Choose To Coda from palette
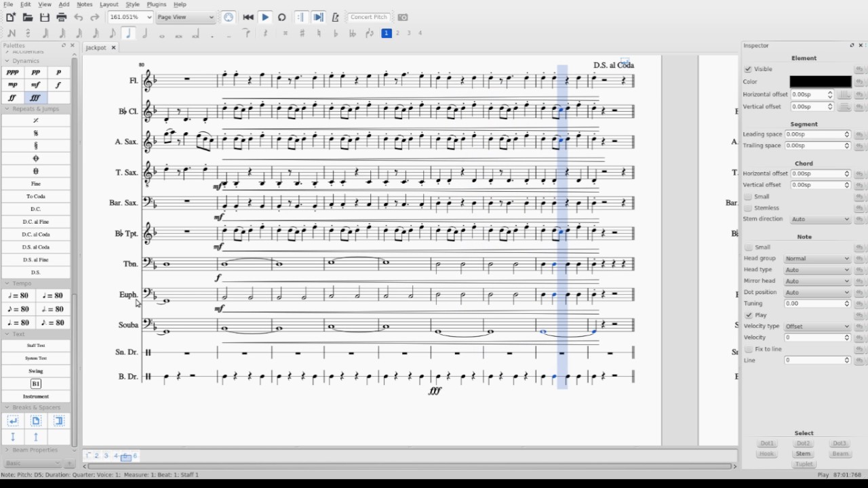This screenshot has width=868, height=488. (36, 197)
